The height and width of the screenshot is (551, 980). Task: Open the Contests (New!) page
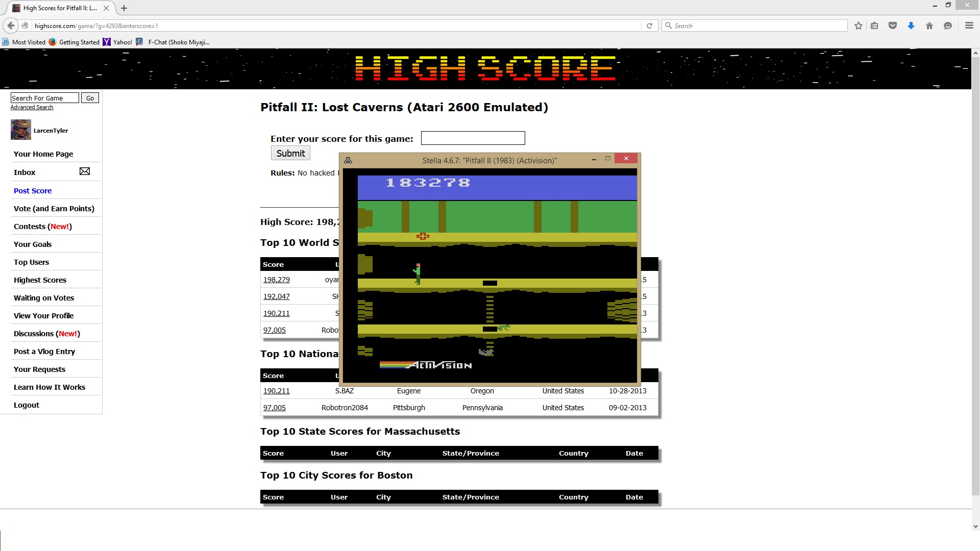(43, 227)
